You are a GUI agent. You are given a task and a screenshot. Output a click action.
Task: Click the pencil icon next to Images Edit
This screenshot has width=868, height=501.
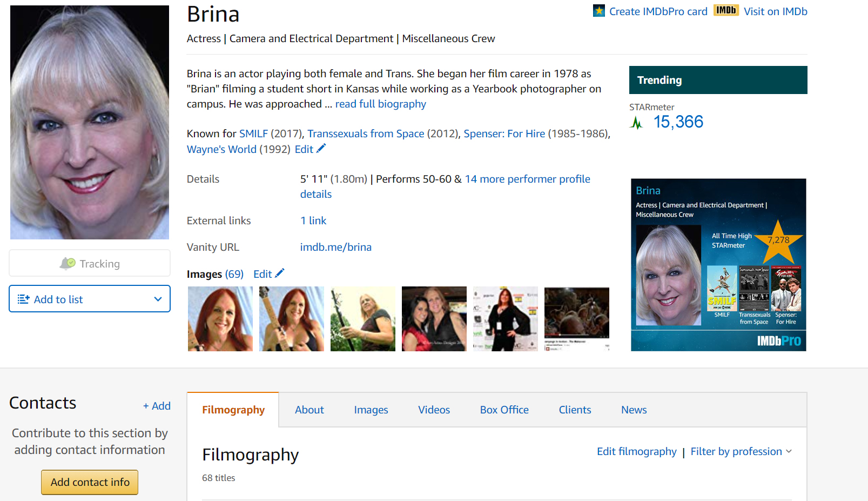(280, 273)
